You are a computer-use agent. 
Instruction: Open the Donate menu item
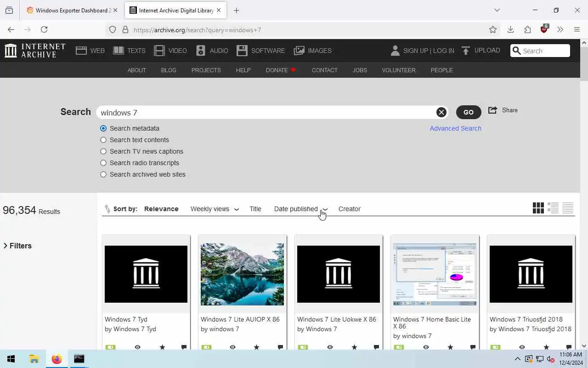(281, 70)
